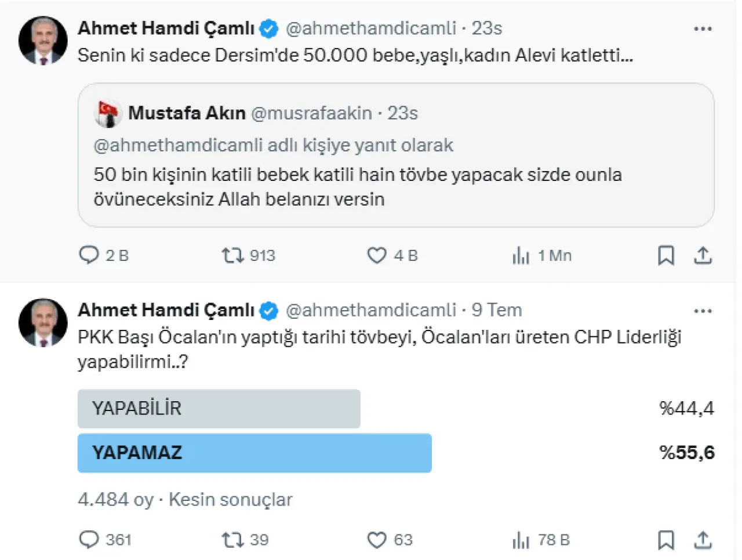The image size is (742, 560).
Task: Bookmark the first tweet
Action: pos(666,255)
